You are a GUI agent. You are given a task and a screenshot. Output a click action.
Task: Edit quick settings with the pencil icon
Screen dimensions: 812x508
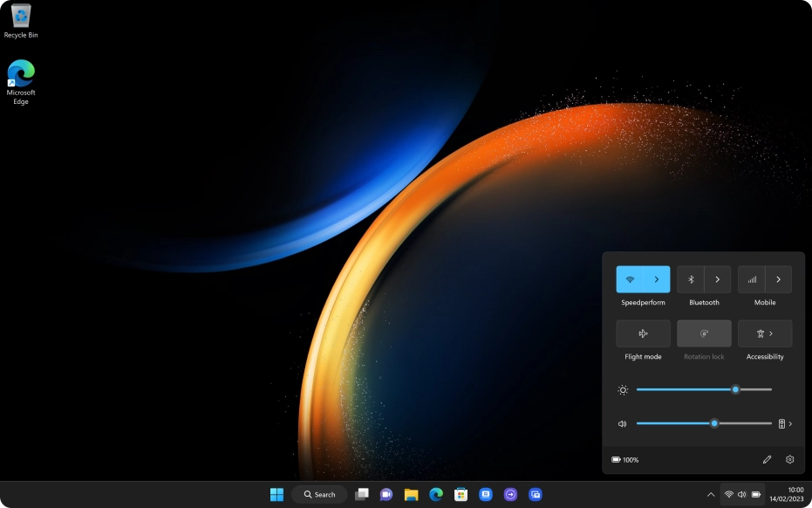(768, 459)
